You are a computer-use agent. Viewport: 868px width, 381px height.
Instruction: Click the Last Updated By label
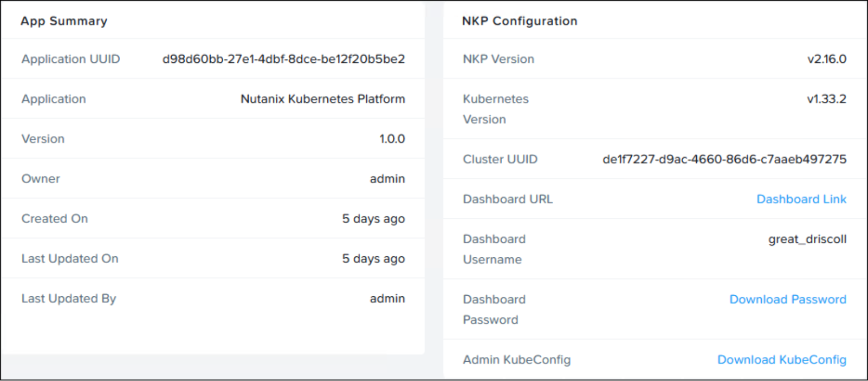69,299
